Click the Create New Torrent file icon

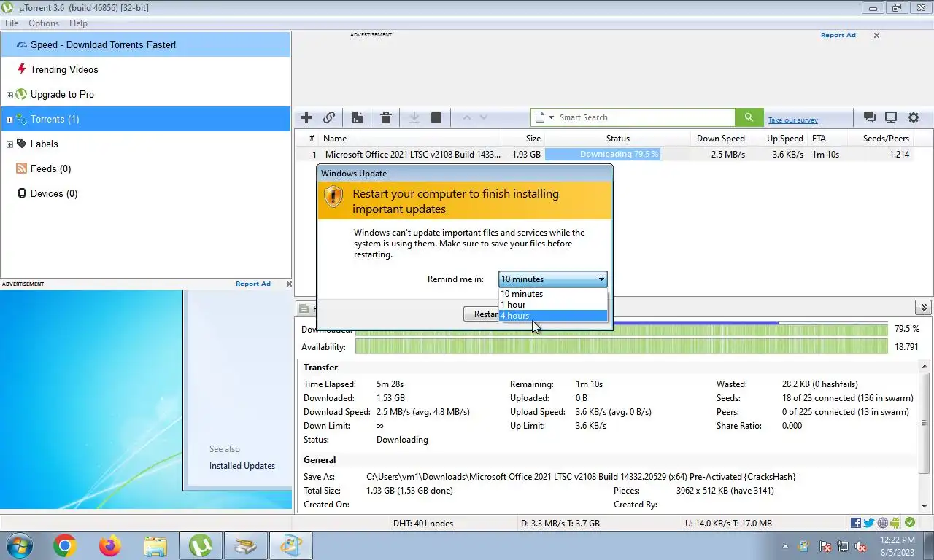[358, 117]
